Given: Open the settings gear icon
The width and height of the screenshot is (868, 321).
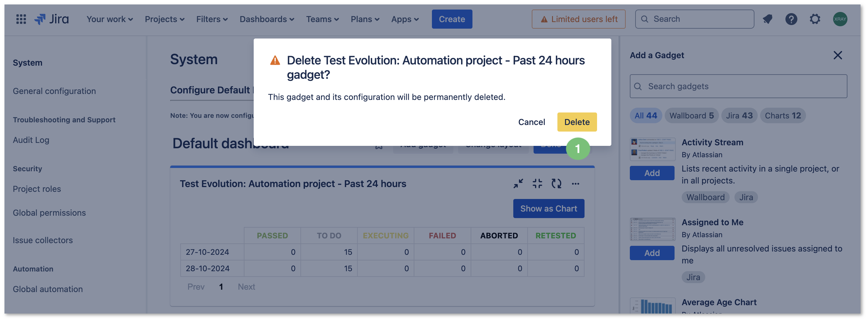Looking at the screenshot, I should point(815,19).
